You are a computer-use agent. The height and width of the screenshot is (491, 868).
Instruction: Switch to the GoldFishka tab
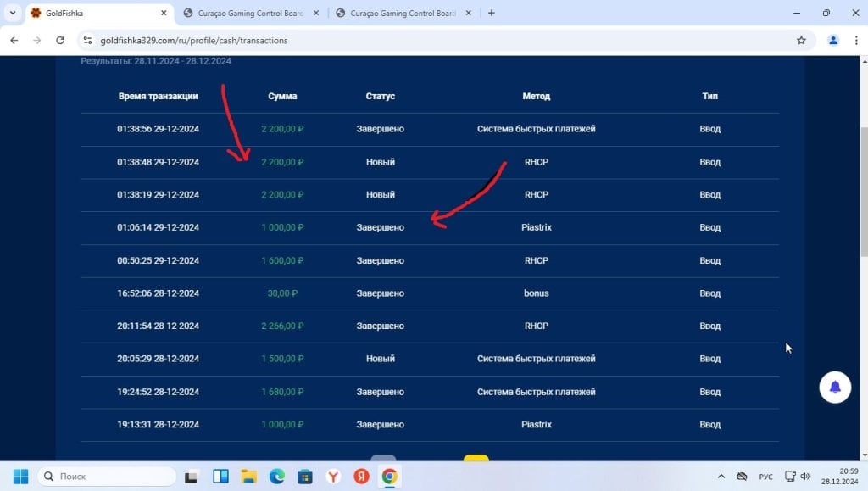[100, 13]
